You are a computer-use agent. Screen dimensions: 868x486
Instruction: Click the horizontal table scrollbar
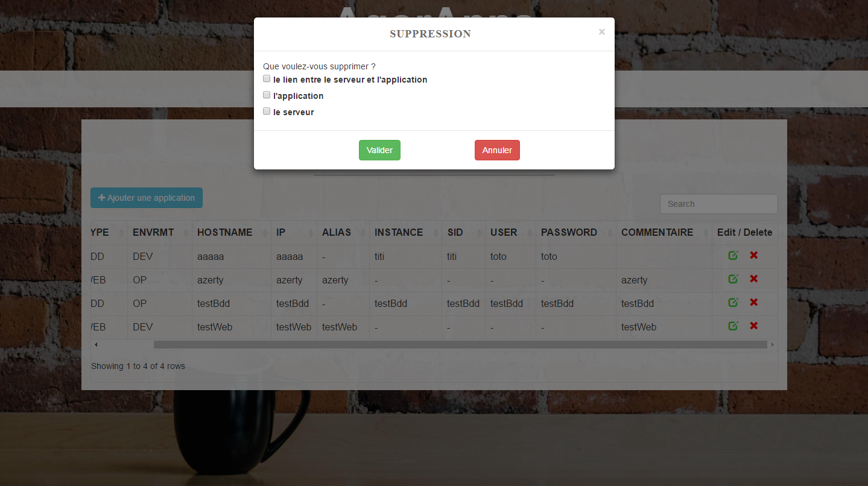(x=460, y=345)
